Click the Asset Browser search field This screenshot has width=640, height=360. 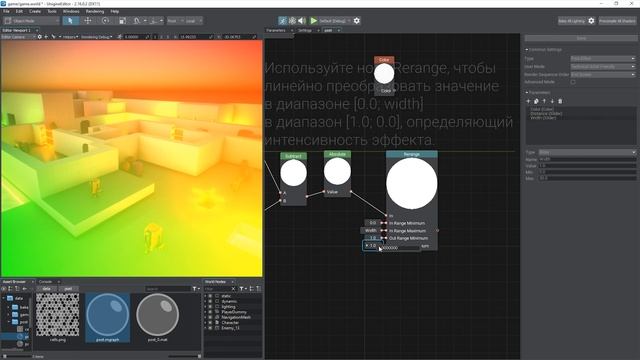coord(167,289)
